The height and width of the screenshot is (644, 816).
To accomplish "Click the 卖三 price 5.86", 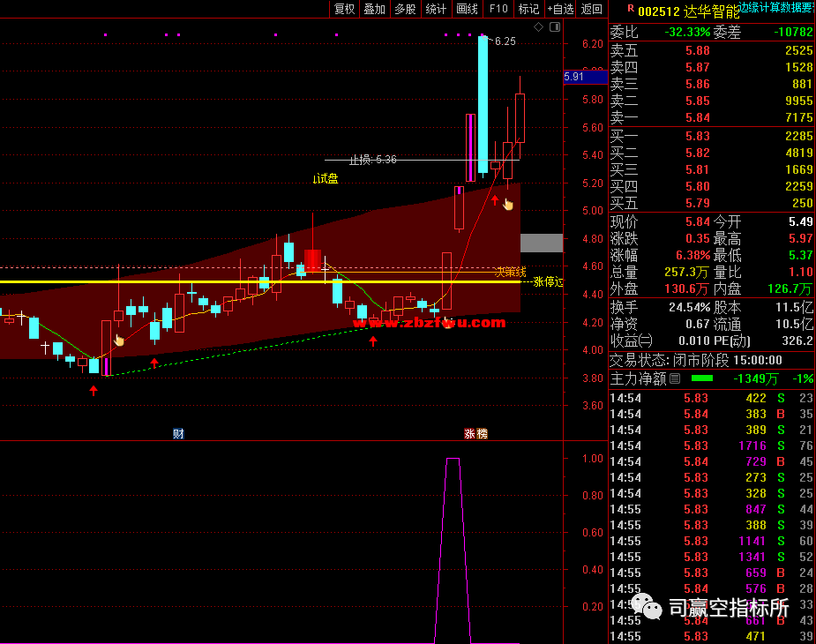I will pyautogui.click(x=697, y=84).
